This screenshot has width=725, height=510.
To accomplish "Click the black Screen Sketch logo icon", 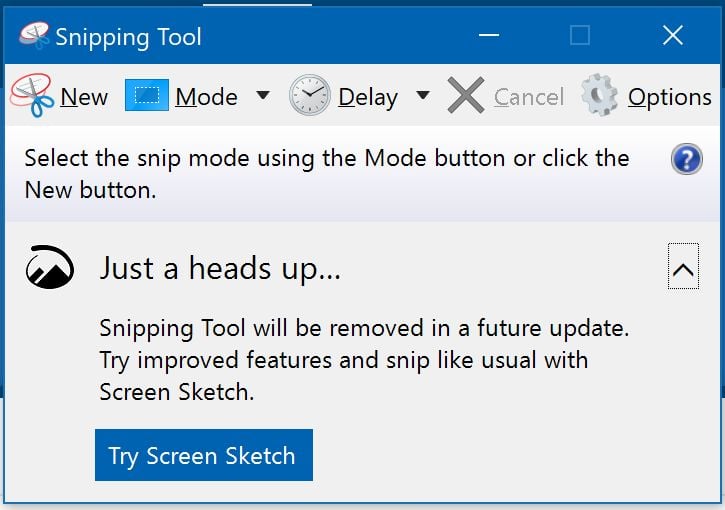I will click(x=48, y=268).
